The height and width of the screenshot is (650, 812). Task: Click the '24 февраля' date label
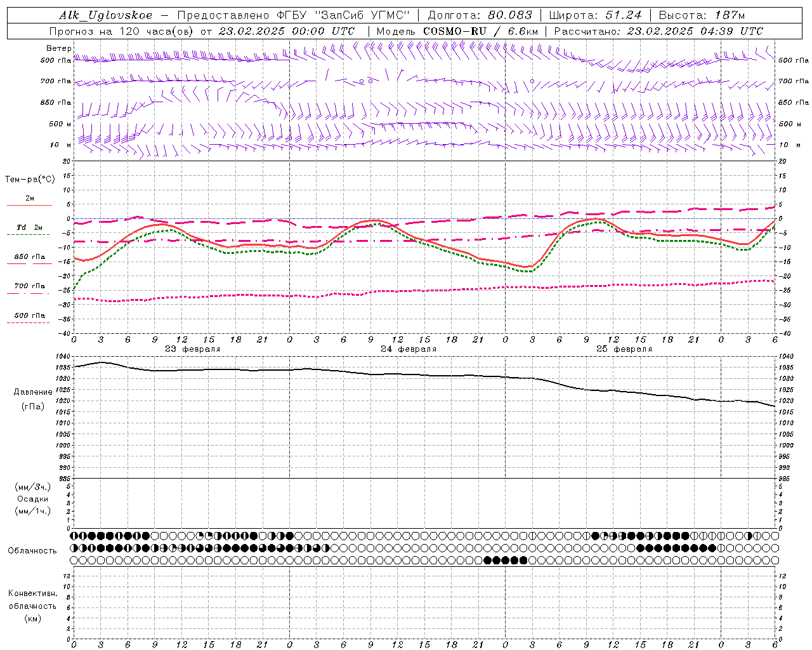(409, 349)
